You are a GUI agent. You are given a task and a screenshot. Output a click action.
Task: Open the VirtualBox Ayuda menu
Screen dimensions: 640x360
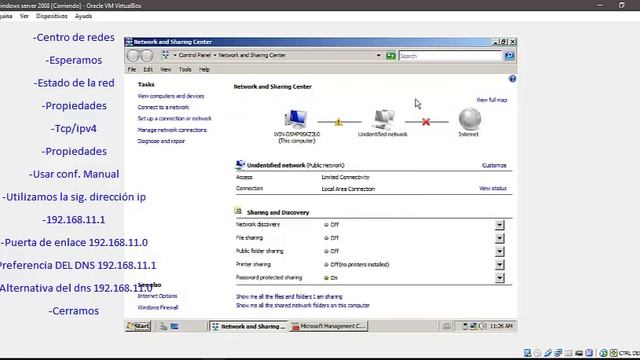[83, 16]
